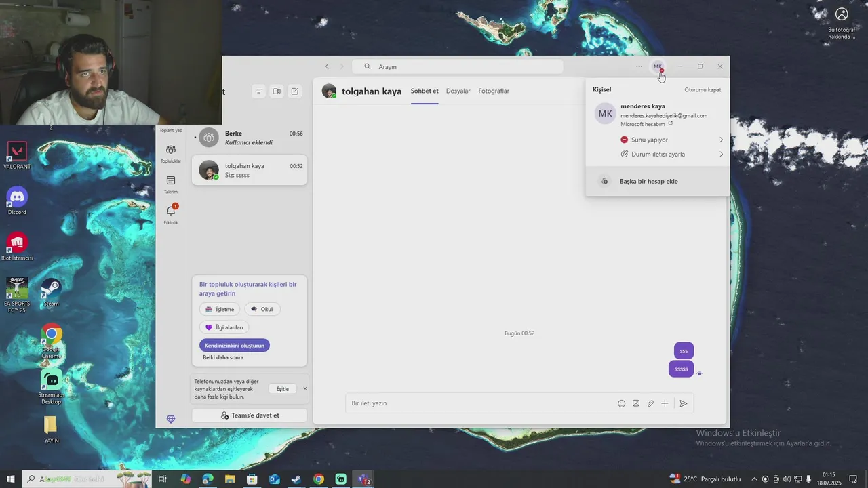868x488 pixels.
Task: Open more actions plus icon in compose box
Action: tap(665, 403)
